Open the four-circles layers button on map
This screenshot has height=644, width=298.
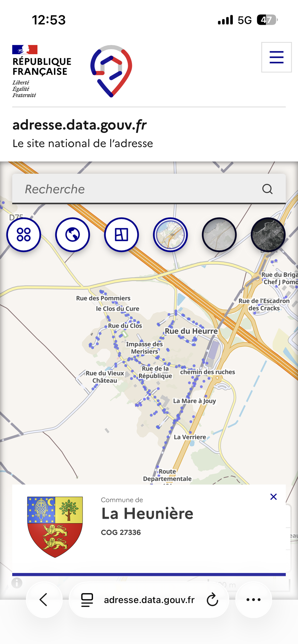(24, 235)
